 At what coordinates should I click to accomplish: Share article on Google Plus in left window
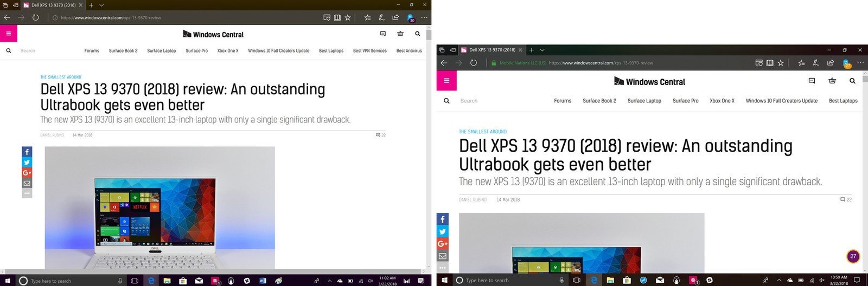point(27,173)
